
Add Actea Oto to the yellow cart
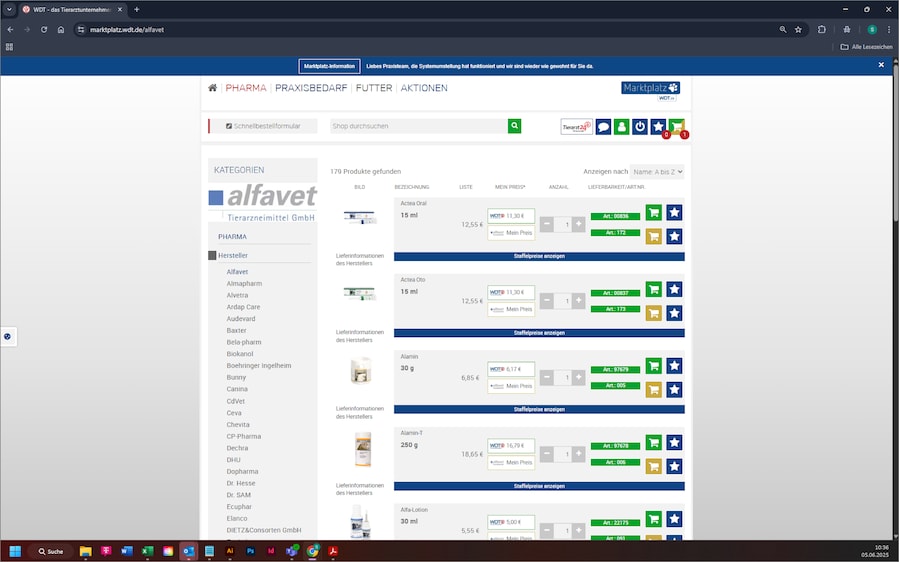click(654, 313)
